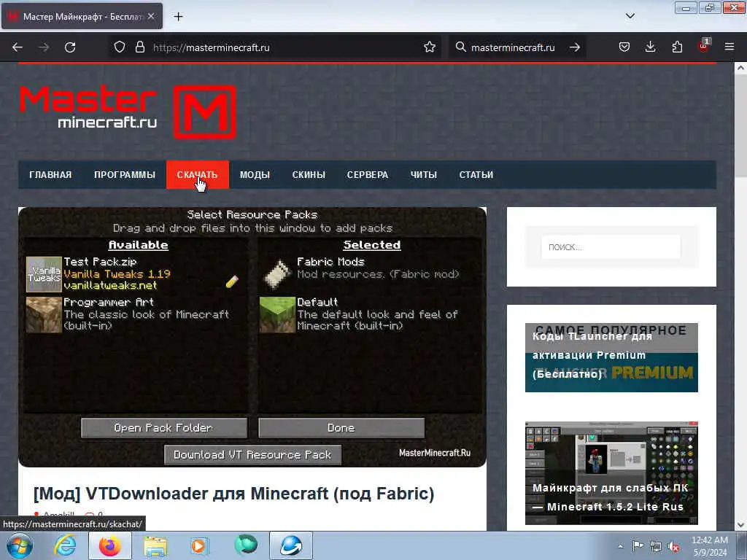Screen dimensions: 747x560
Task: Click the vertical scrollbar thumb
Action: (740, 127)
